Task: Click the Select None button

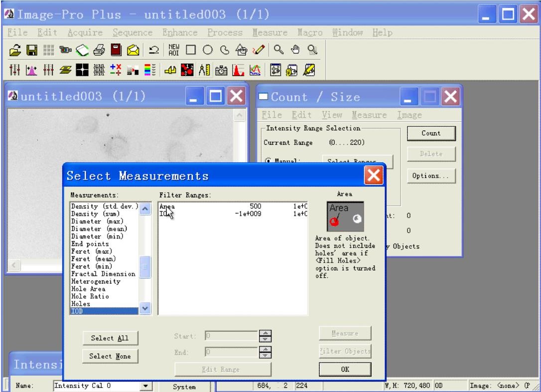Action: pos(110,356)
